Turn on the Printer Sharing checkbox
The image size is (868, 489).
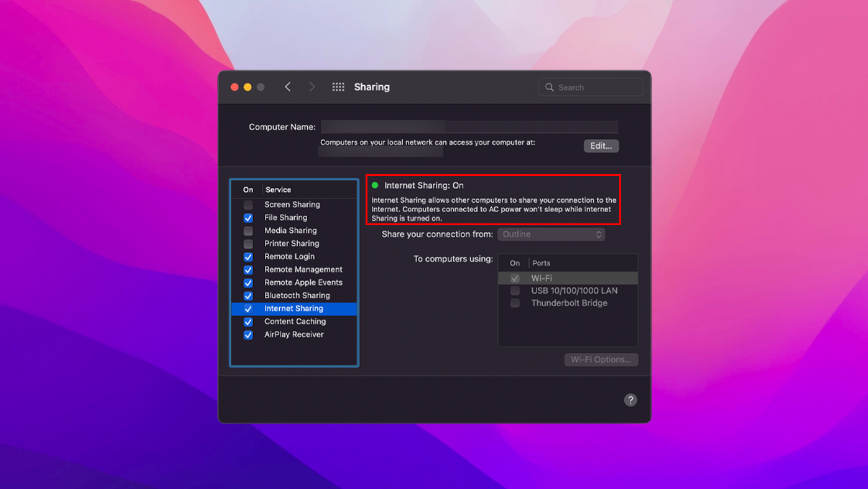[x=248, y=244]
